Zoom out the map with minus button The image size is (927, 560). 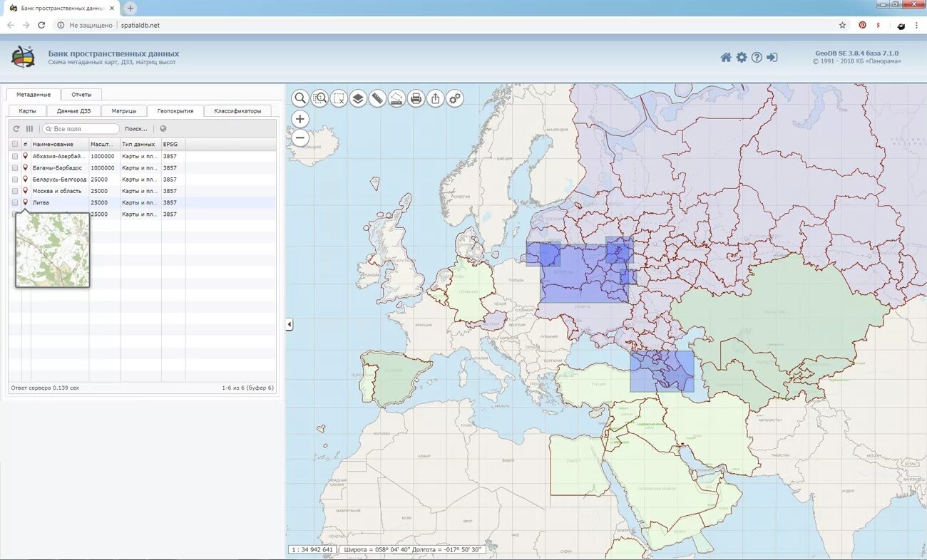pyautogui.click(x=300, y=138)
